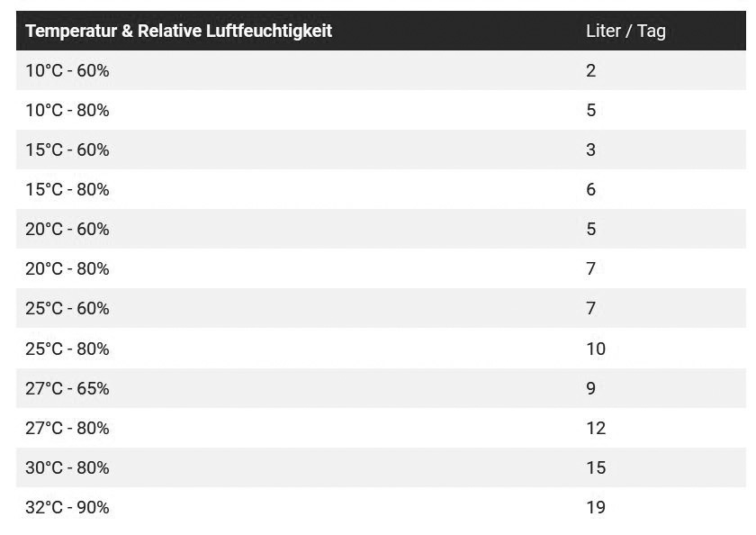Select the 10°C - 60% row label
756x535 pixels.
(x=67, y=71)
